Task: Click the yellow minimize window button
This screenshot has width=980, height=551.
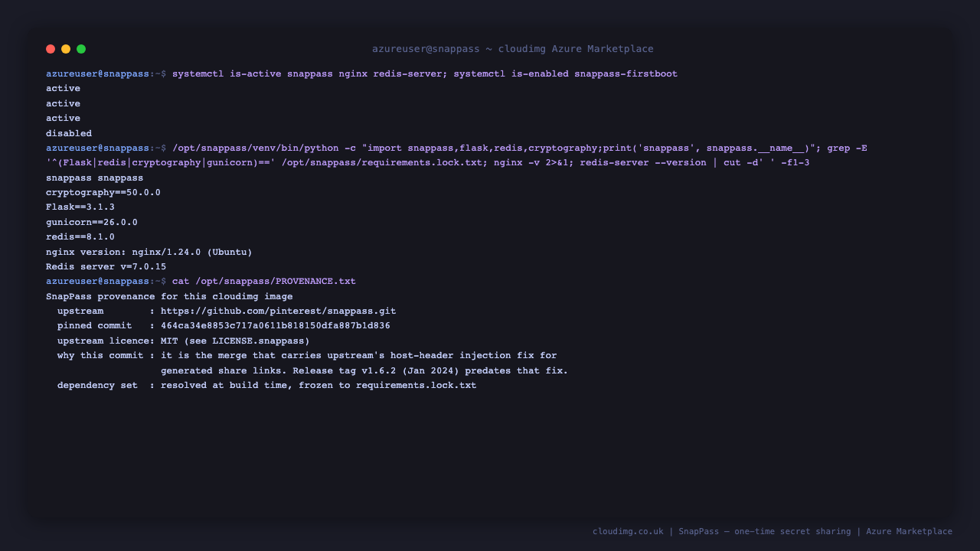Action: point(66,49)
